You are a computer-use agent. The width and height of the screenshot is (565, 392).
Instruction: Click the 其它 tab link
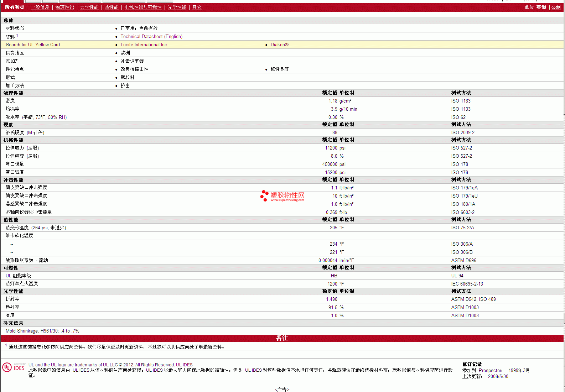click(x=197, y=7)
